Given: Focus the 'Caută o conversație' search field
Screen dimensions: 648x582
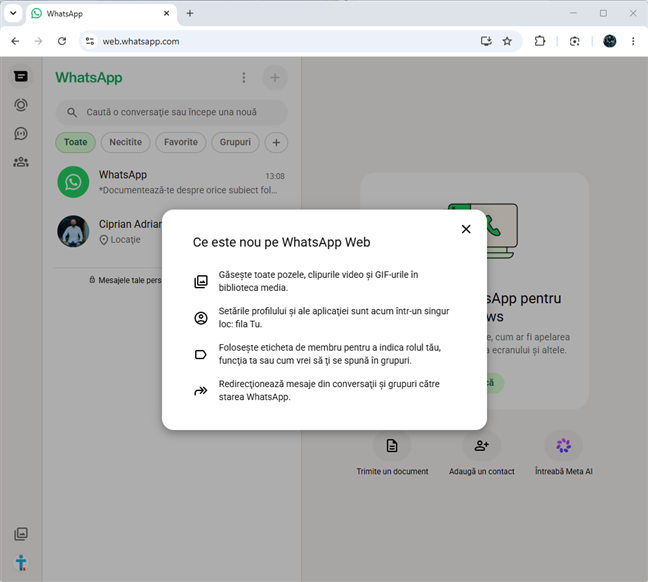Looking at the screenshot, I should [x=172, y=112].
